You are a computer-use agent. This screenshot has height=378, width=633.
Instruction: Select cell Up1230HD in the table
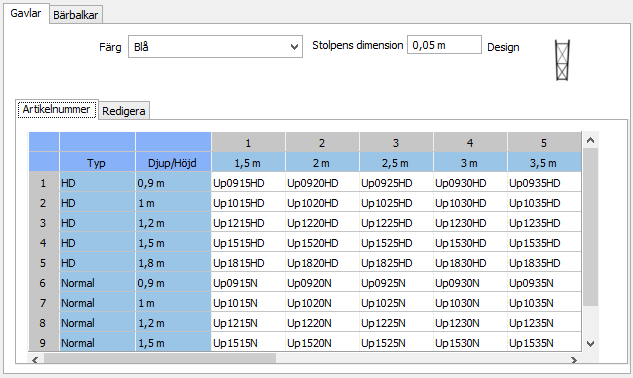[x=470, y=223]
